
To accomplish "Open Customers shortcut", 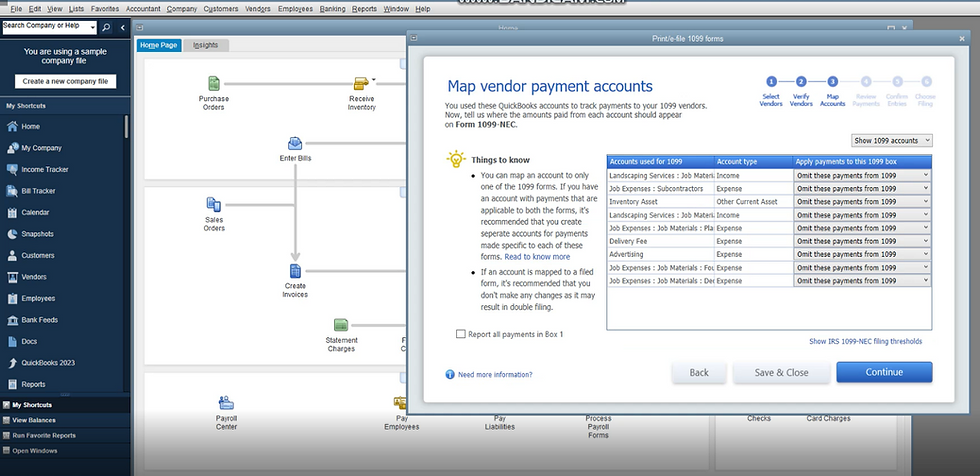I will pos(38,255).
